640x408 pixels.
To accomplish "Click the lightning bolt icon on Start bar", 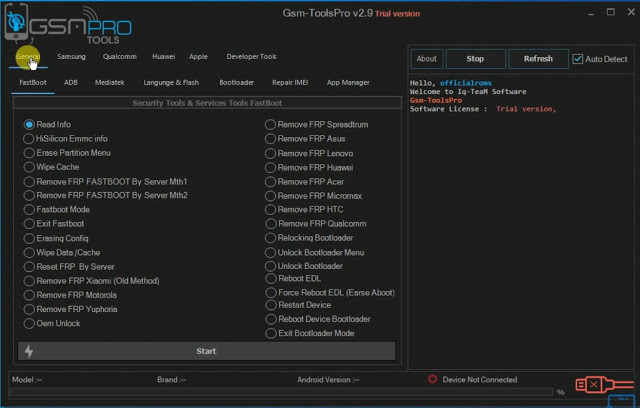I will click(x=29, y=351).
